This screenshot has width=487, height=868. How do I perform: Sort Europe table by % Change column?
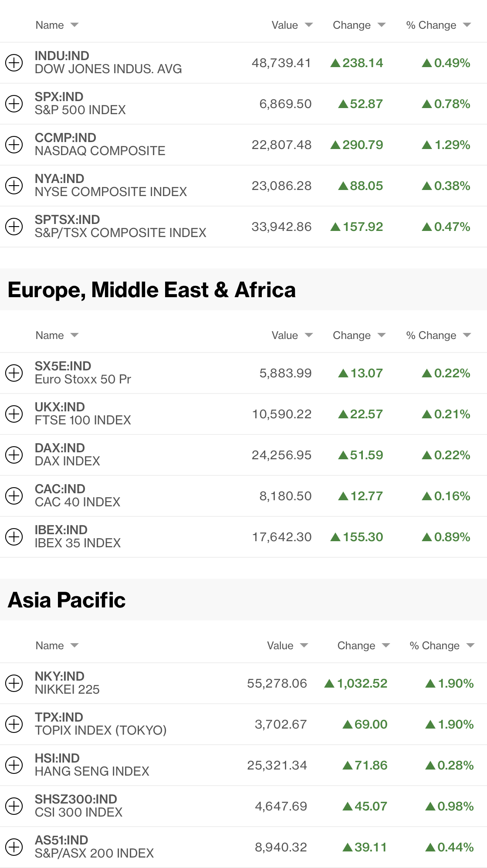click(438, 336)
